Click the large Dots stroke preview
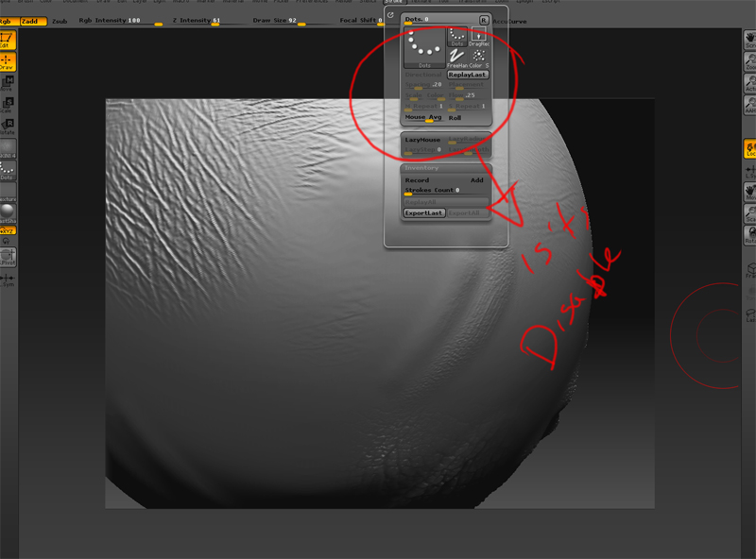The image size is (756, 559). click(x=424, y=47)
